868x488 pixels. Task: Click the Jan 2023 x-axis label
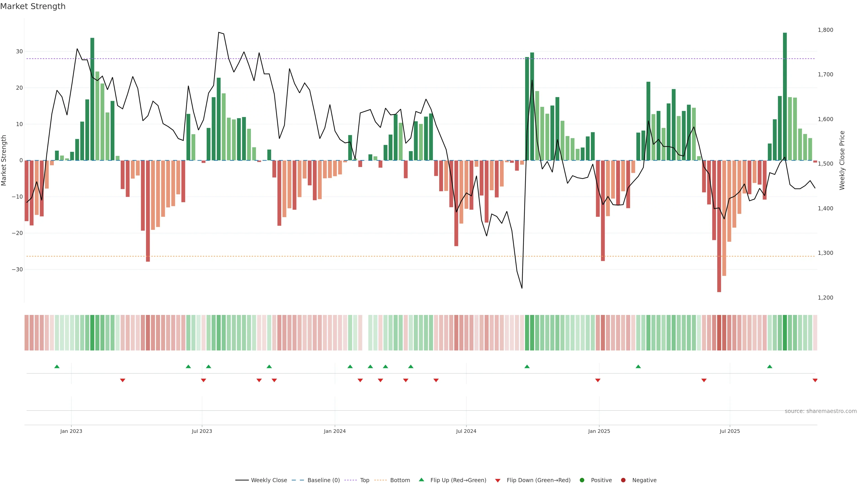tap(71, 431)
